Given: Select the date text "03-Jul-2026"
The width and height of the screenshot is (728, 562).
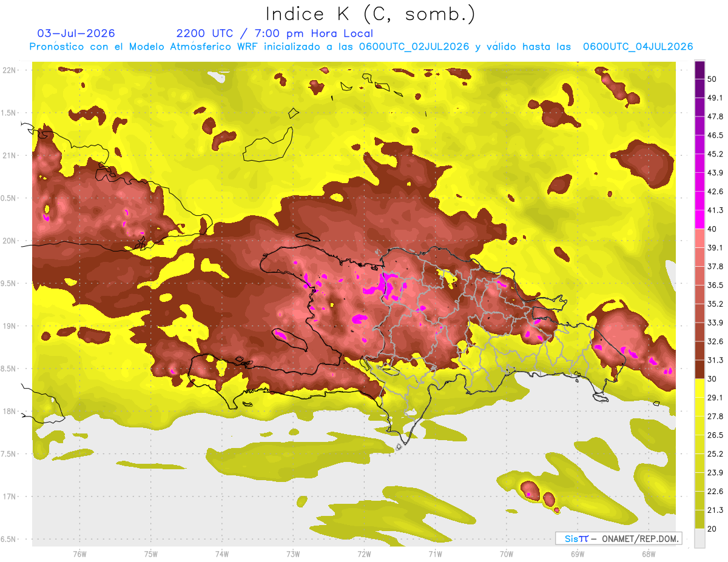Looking at the screenshot, I should 76,33.
